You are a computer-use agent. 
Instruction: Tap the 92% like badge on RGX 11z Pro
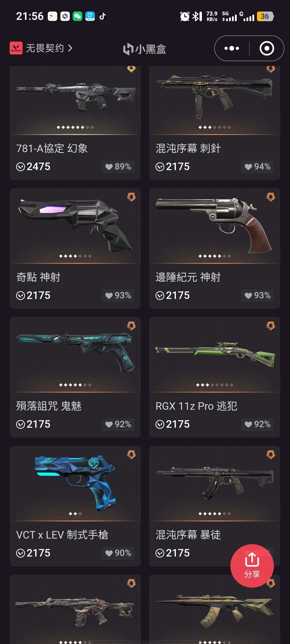tap(257, 424)
